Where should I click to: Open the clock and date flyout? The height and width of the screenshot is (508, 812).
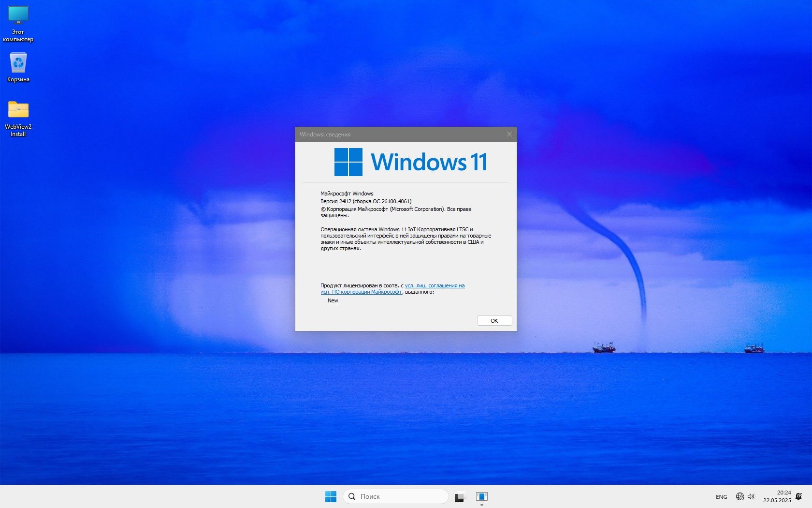777,496
